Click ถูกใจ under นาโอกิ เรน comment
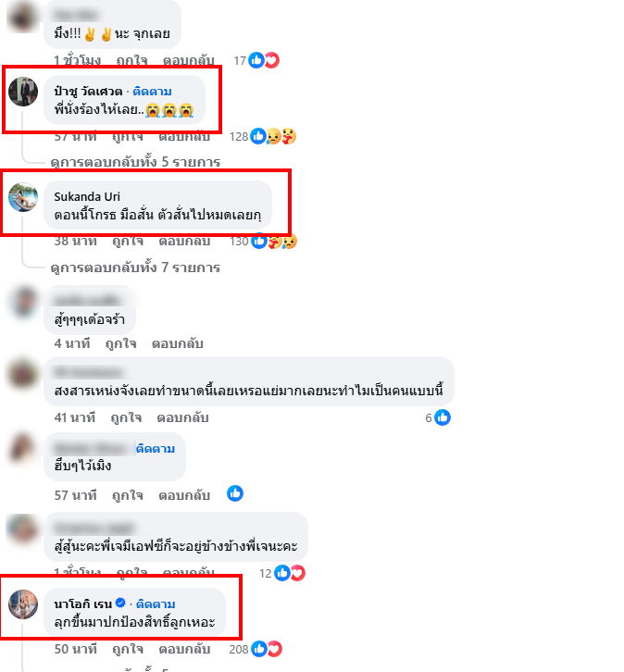This screenshot has width=624, height=672. [128, 649]
